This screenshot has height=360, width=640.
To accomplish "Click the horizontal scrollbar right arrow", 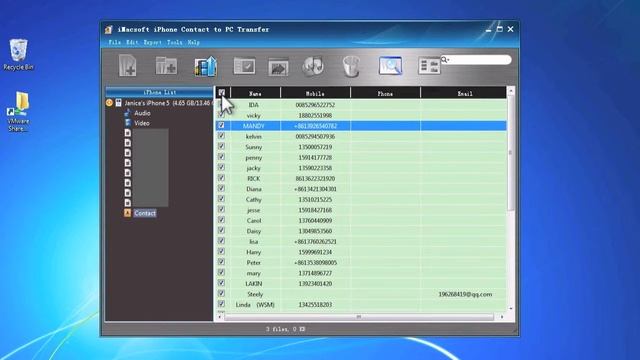I will pyautogui.click(x=502, y=317).
